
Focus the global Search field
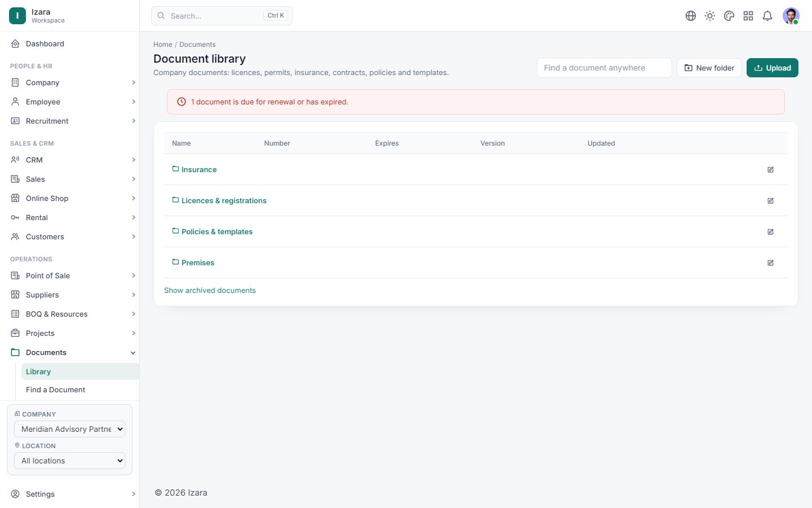click(x=222, y=16)
